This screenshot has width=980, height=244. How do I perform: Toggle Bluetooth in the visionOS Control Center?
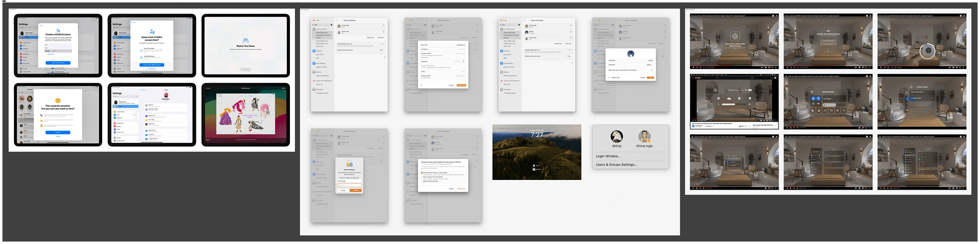pos(818,98)
